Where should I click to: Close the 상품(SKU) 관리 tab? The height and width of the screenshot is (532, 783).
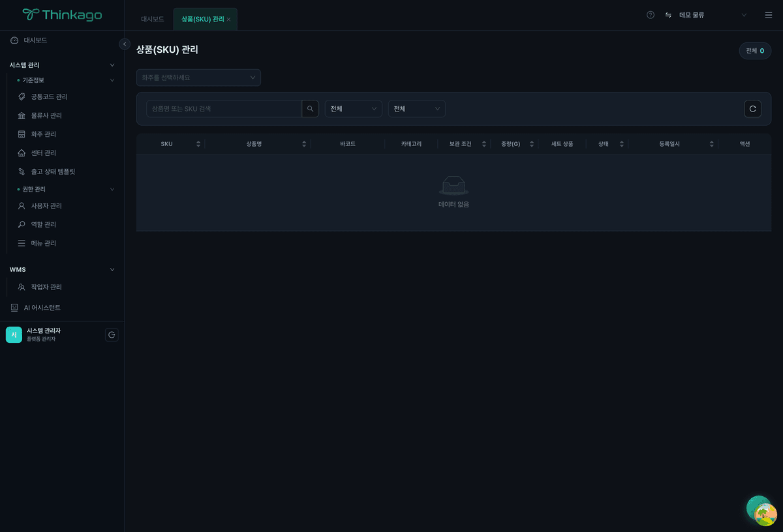click(228, 20)
